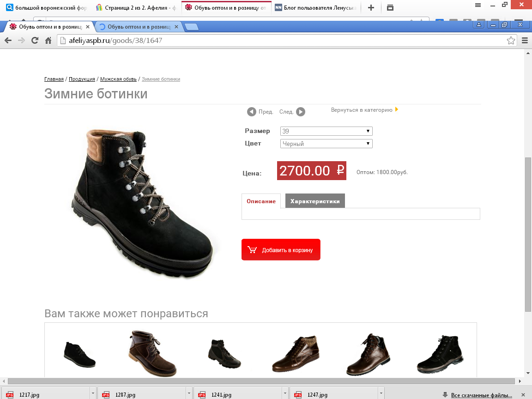The height and width of the screenshot is (399, 532).
Task: Open the Цвет color dropdown
Action: coord(326,144)
